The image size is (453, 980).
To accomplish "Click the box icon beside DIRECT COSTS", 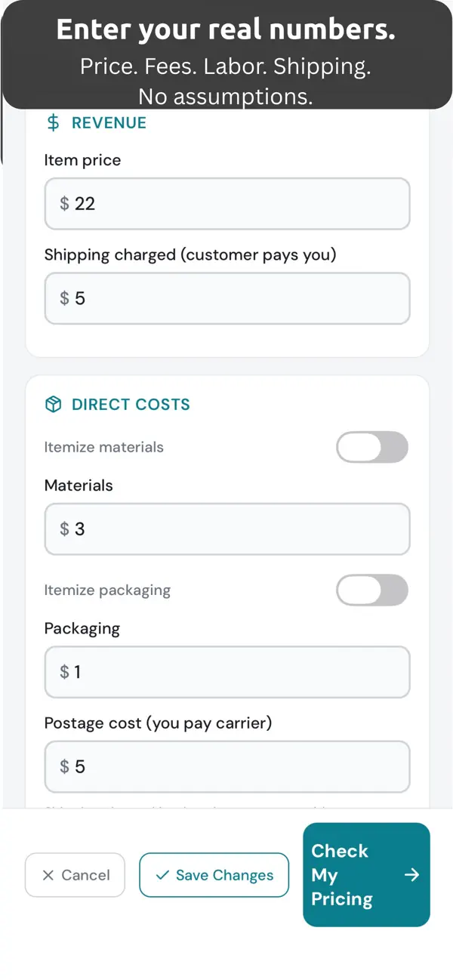I will click(53, 405).
